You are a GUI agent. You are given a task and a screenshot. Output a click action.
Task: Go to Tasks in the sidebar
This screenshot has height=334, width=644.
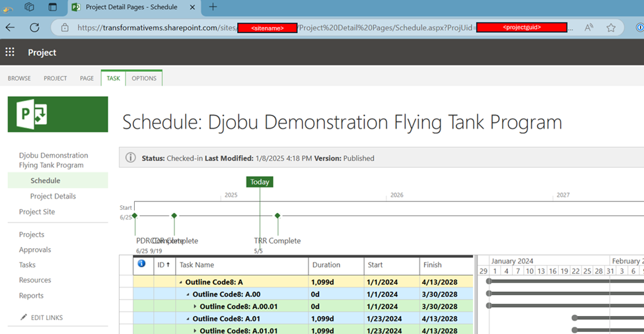(x=27, y=265)
